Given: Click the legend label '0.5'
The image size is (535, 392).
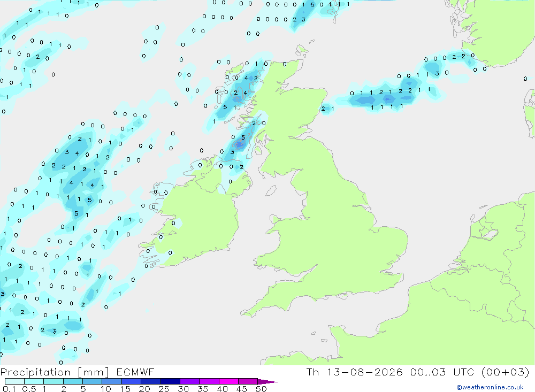Looking at the screenshot, I should [x=29, y=389].
